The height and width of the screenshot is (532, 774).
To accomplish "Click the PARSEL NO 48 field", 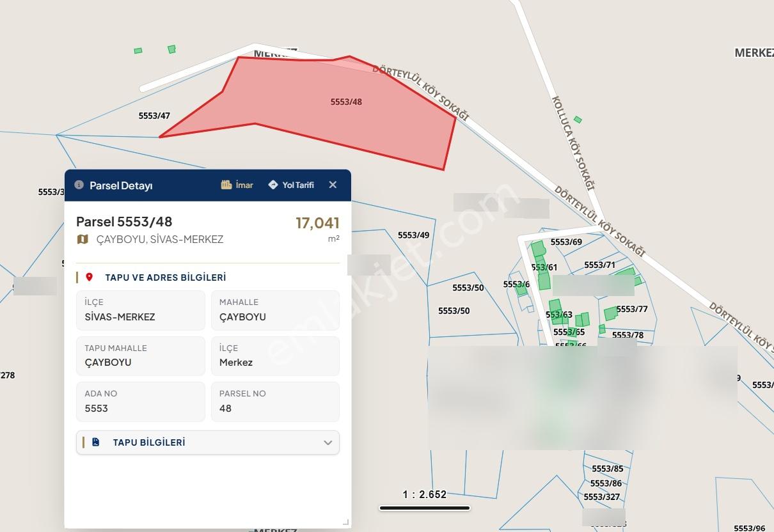I will [x=275, y=402].
